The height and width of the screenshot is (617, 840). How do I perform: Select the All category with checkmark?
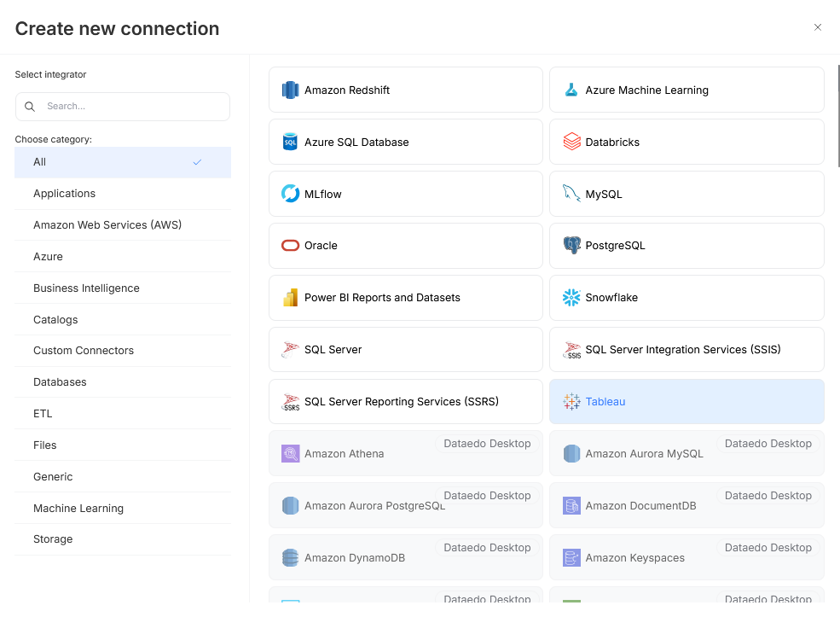point(122,162)
